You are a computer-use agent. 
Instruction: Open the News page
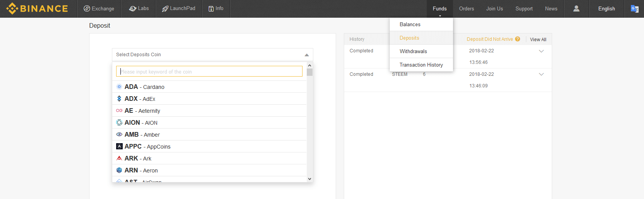[x=551, y=8]
